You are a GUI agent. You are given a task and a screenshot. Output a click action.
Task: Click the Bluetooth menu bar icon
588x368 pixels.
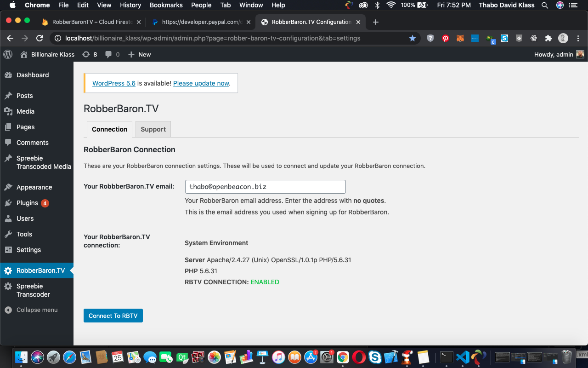[378, 5]
